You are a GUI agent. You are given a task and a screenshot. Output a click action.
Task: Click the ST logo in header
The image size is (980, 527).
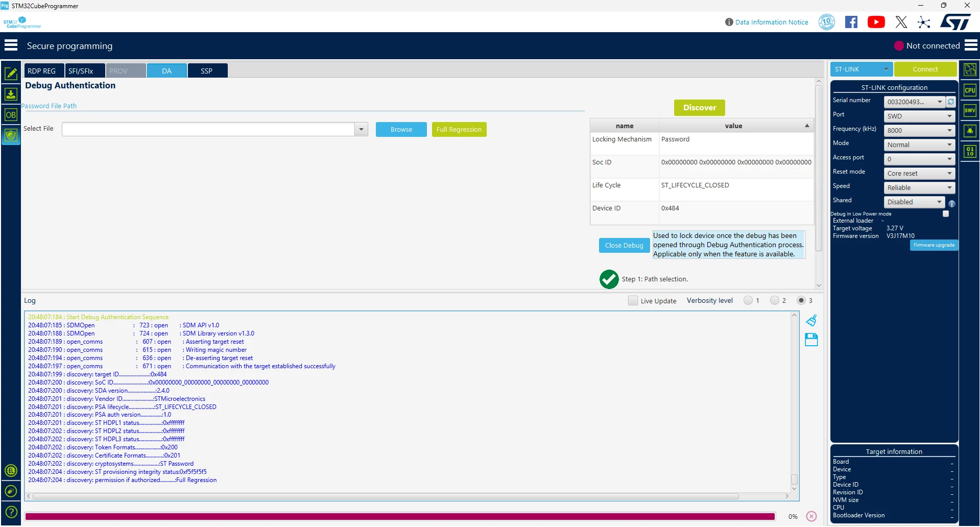[955, 22]
